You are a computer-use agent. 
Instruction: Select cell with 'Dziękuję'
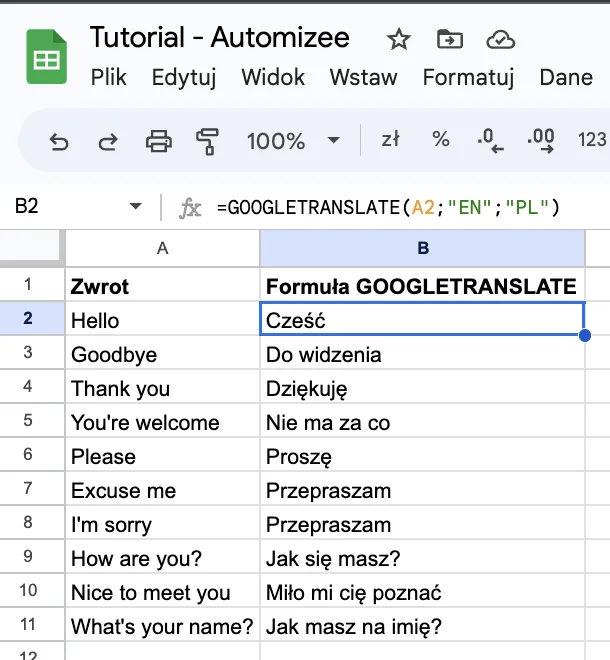[423, 387]
